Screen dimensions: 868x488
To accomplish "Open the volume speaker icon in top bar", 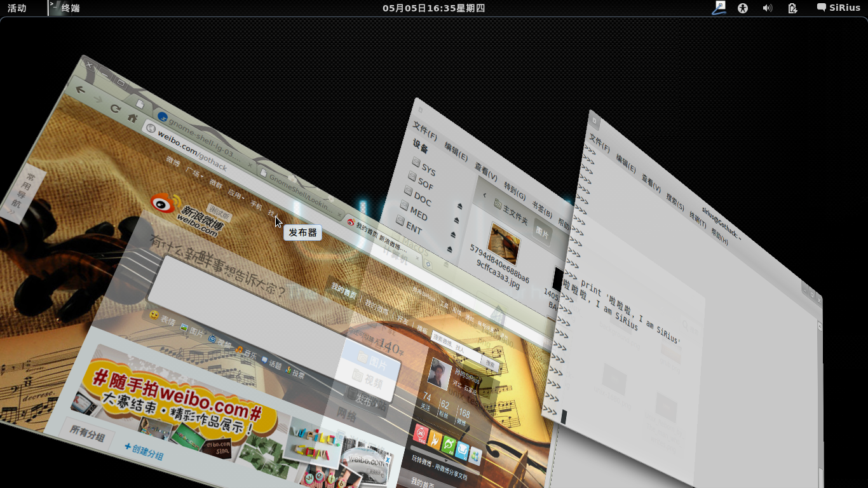I will click(x=768, y=8).
